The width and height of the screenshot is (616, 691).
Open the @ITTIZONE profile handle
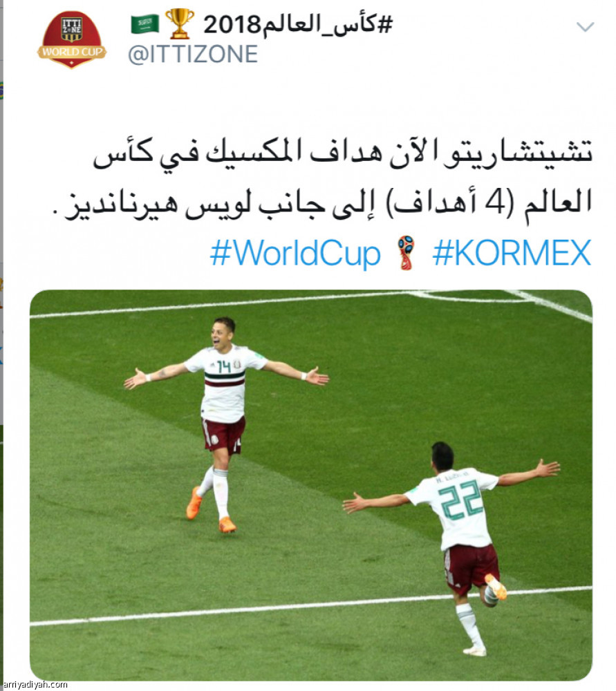pos(193,55)
